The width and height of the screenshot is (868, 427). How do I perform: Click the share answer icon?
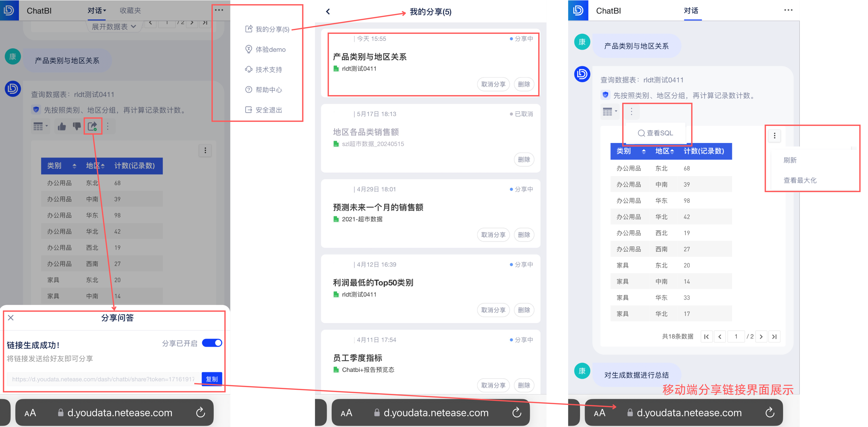click(93, 126)
